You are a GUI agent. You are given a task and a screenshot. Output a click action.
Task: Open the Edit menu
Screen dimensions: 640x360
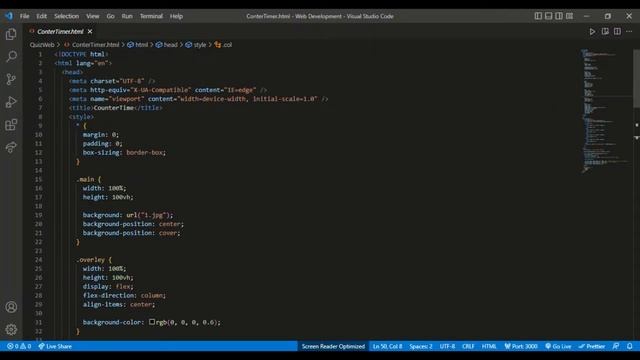[x=42, y=16]
